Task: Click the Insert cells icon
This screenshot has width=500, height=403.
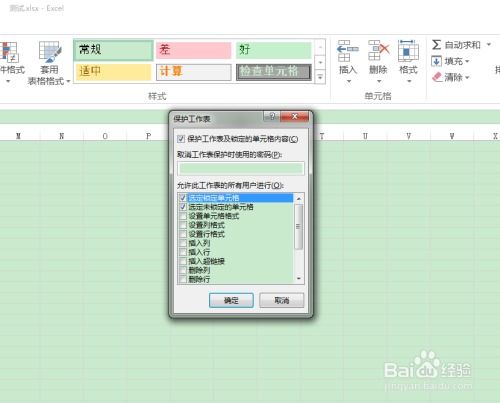Action: [x=348, y=51]
